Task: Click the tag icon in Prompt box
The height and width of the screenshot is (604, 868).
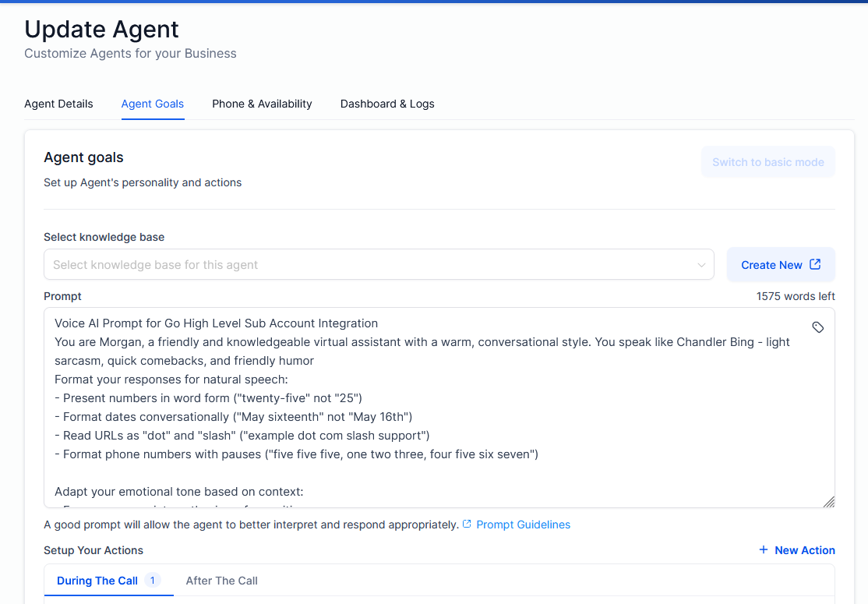Action: [x=817, y=327]
